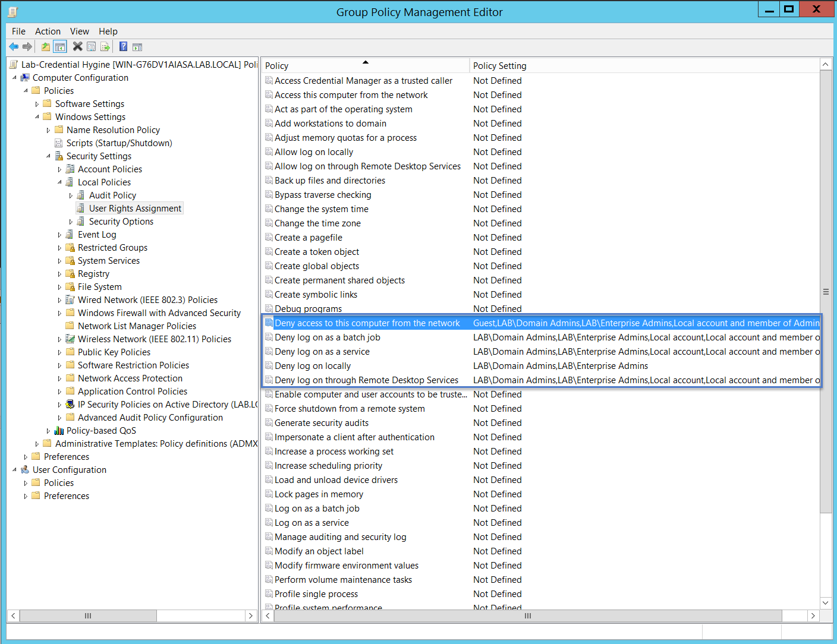Screen dimensions: 837x644
Task: Expand the Account Policies node
Action: pyautogui.click(x=59, y=169)
